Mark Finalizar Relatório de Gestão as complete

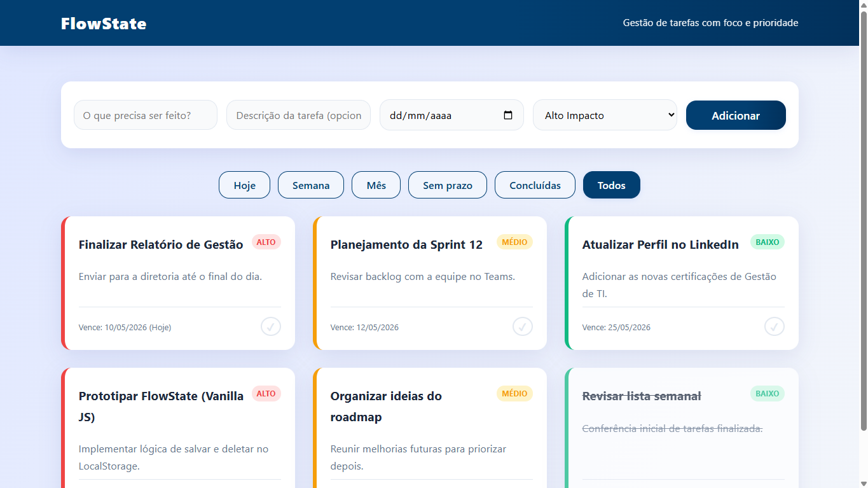(x=271, y=326)
